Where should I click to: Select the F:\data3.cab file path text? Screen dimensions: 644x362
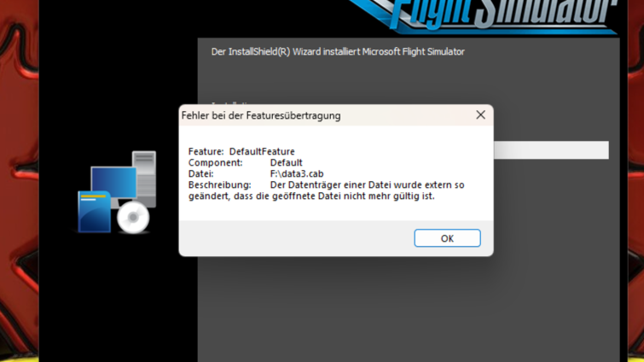pos(297,174)
